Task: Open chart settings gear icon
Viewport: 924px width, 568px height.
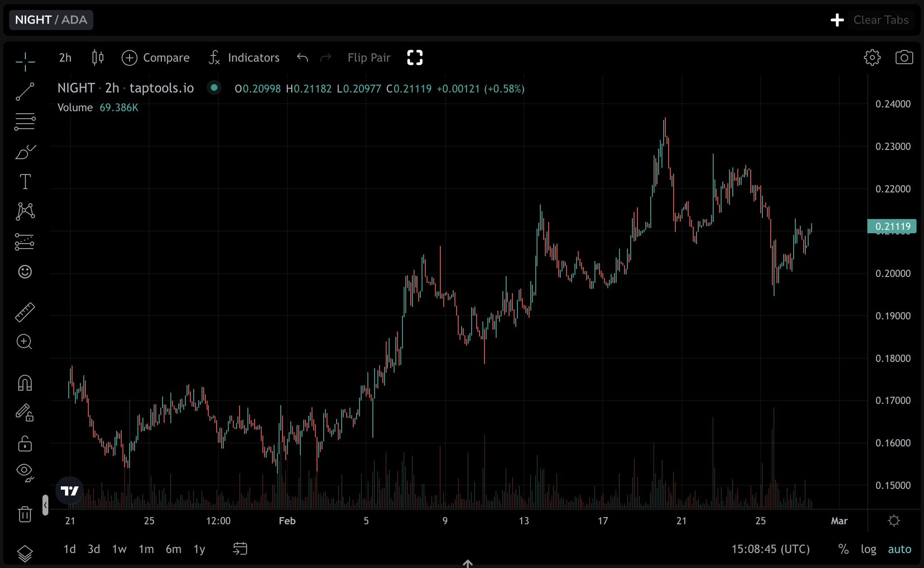Action: (x=872, y=58)
